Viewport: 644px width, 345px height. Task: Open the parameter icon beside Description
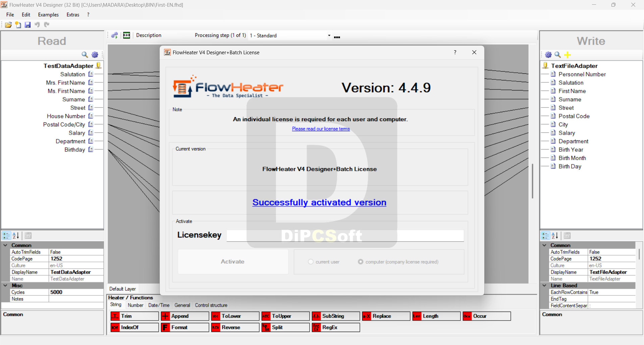[126, 35]
